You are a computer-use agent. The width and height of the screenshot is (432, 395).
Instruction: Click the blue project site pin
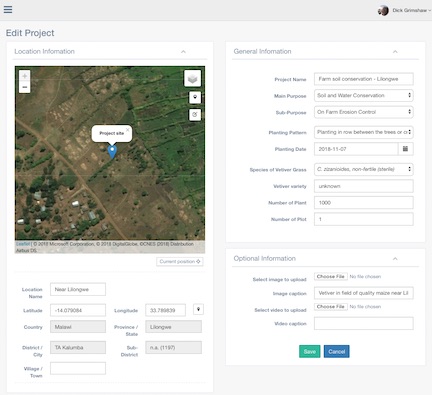point(112,152)
